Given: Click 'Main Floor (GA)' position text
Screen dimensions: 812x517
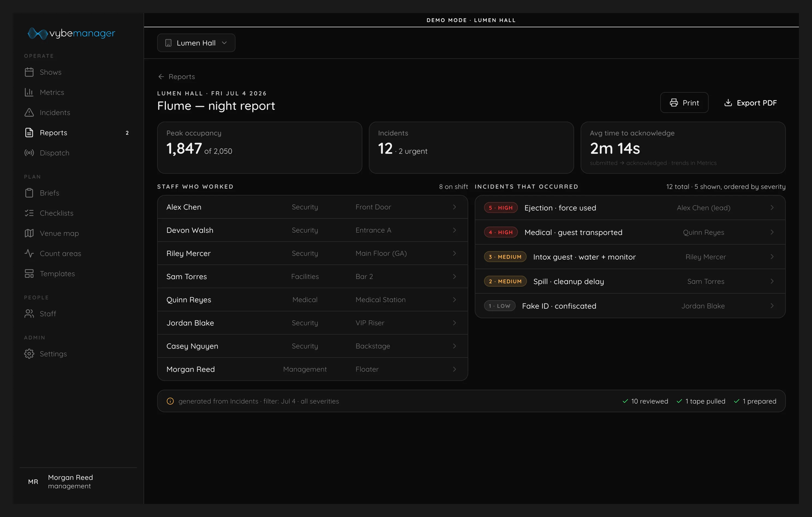Looking at the screenshot, I should point(381,253).
